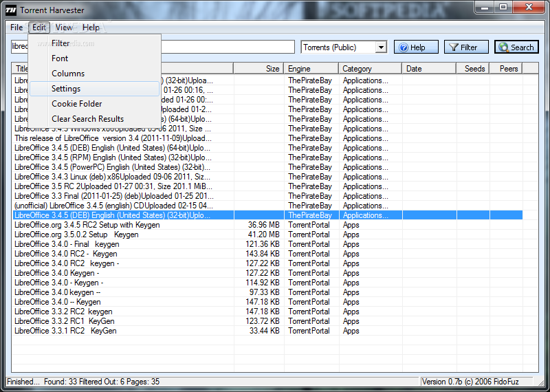Expand the Torrents (Public) dropdown

pos(381,47)
